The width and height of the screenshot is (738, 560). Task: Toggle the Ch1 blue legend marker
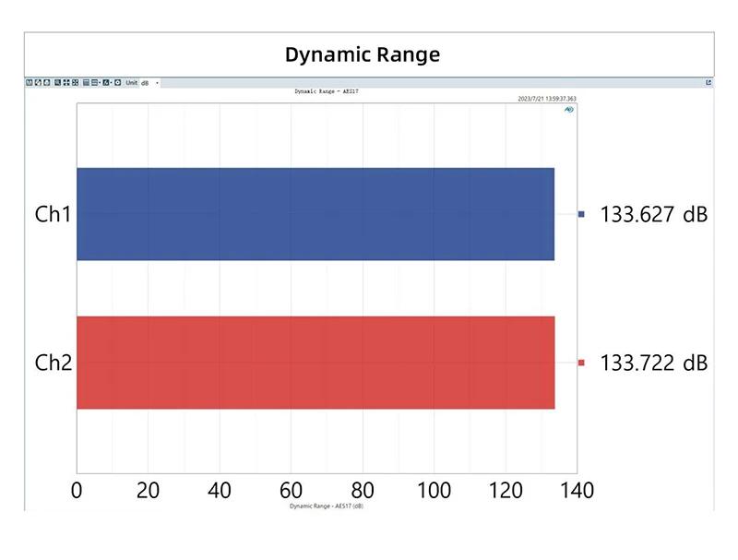[x=581, y=214]
